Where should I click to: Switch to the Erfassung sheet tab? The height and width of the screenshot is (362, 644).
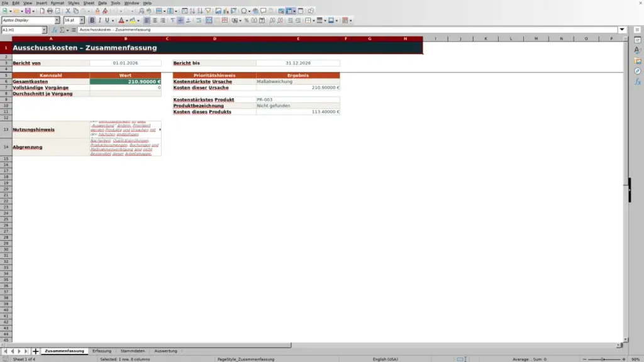(102, 351)
